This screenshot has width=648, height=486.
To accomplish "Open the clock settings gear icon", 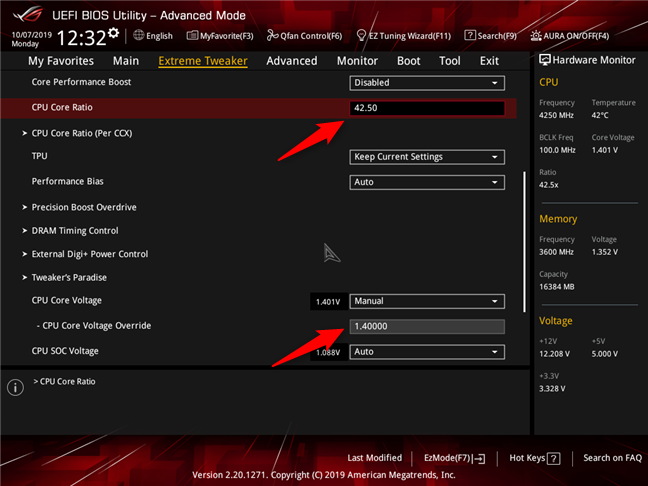I will (x=113, y=33).
